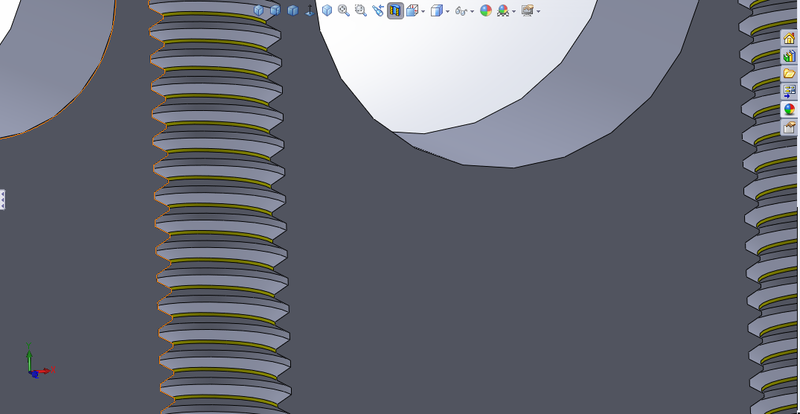
Task: Click the Zoom to Fit magnifier
Action: point(344,10)
